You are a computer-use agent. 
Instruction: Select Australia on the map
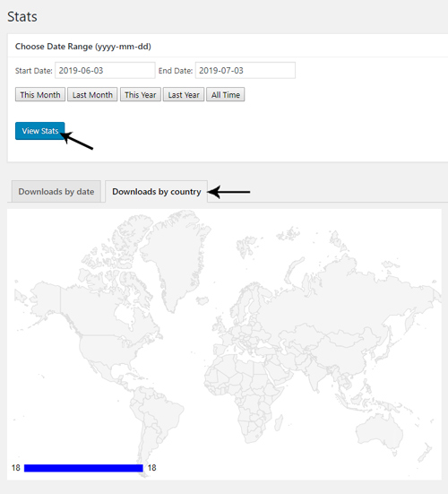point(379,433)
